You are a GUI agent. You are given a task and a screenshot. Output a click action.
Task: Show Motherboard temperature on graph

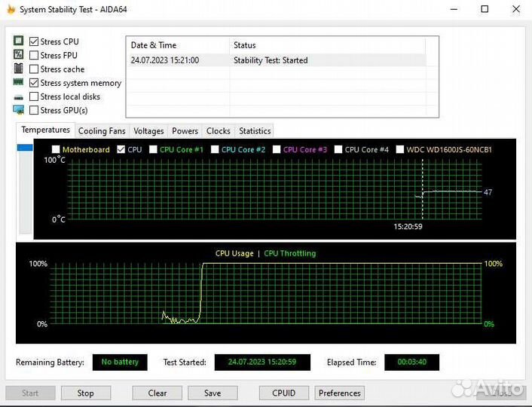pos(56,149)
